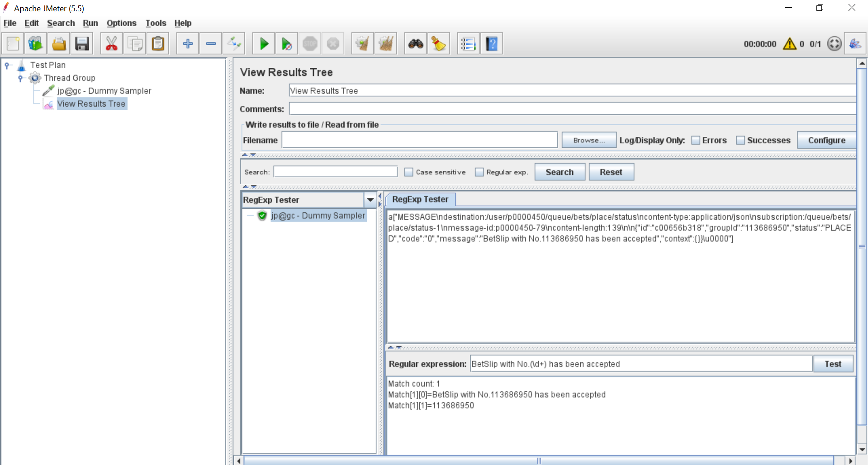Open the Edit menu
The image size is (868, 465).
(31, 23)
